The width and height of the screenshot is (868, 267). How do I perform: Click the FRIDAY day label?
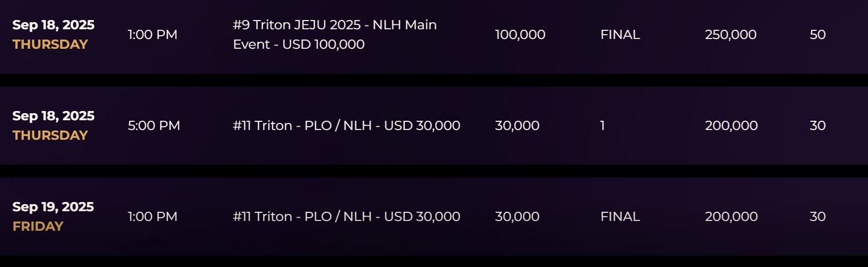click(38, 226)
